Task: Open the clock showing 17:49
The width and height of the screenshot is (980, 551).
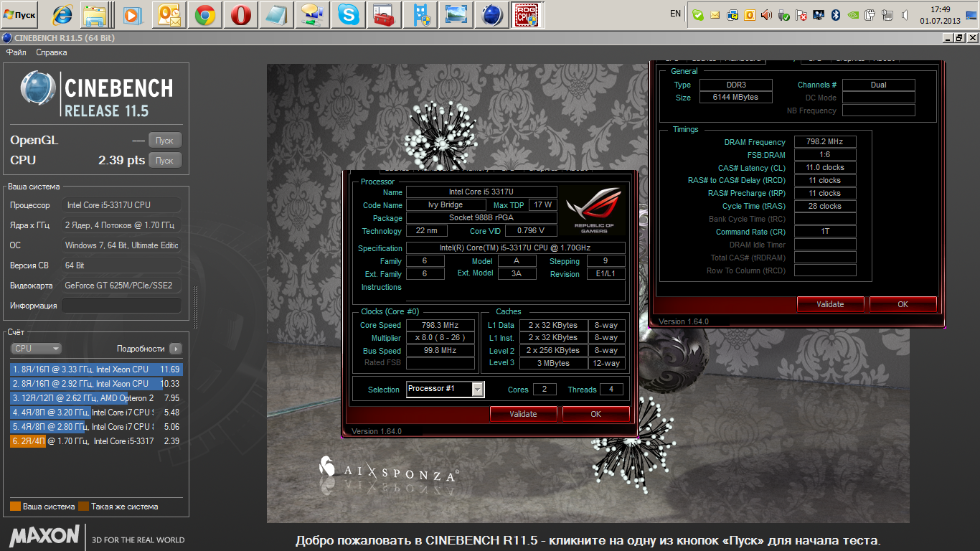Action: pos(940,14)
